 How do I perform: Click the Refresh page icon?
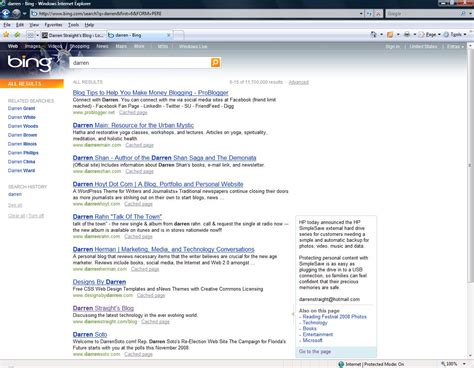(x=369, y=14)
